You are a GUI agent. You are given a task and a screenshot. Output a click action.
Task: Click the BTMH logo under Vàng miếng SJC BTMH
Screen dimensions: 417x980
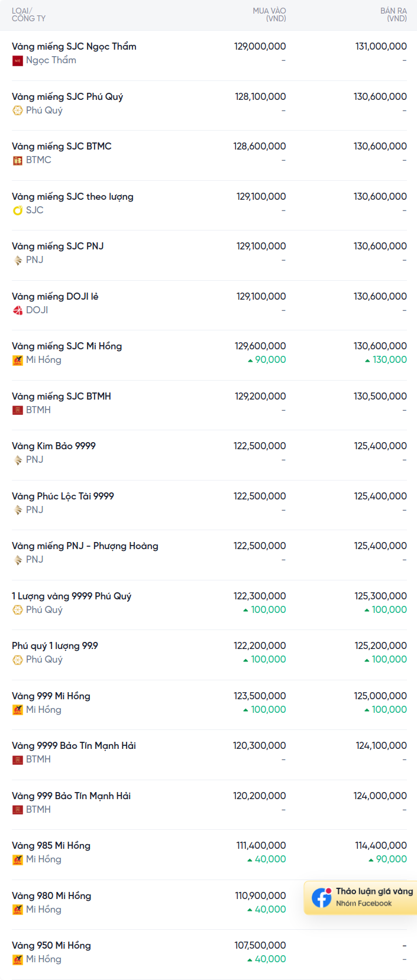pos(18,410)
